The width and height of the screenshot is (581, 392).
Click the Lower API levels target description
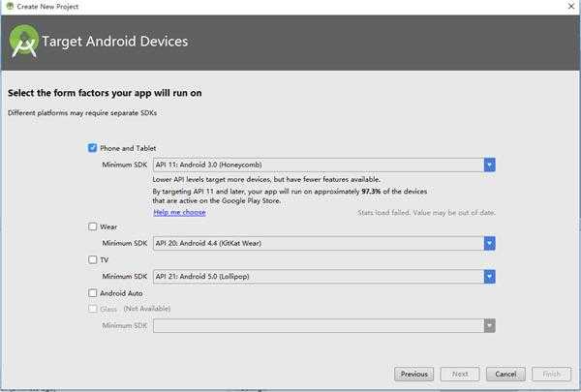tap(266, 179)
